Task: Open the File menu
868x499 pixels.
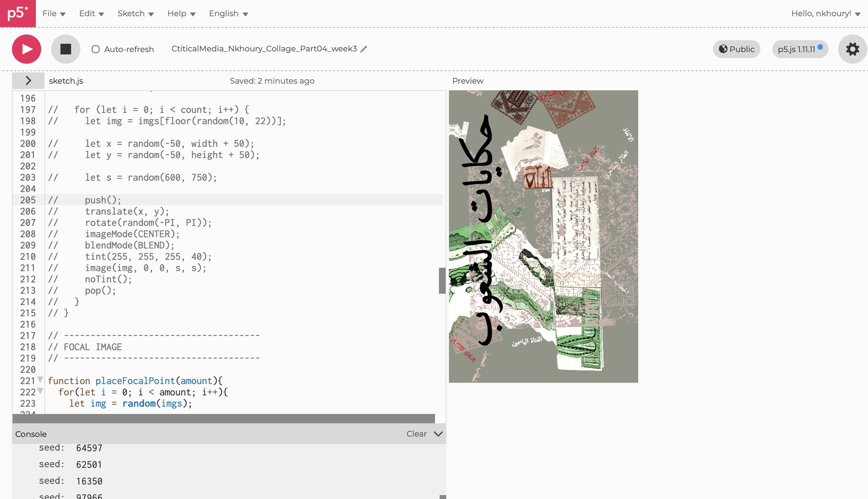Action: click(54, 14)
